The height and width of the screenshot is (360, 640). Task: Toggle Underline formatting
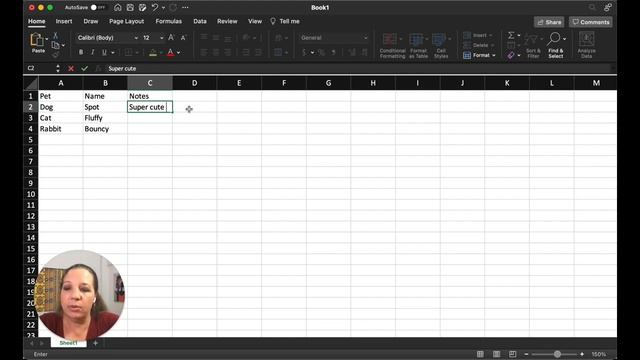point(104,52)
